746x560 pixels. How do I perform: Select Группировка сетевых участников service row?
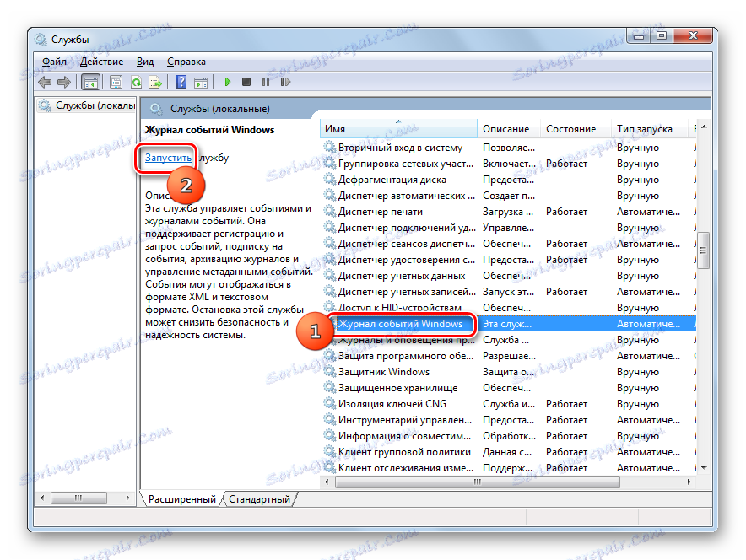[509, 164]
